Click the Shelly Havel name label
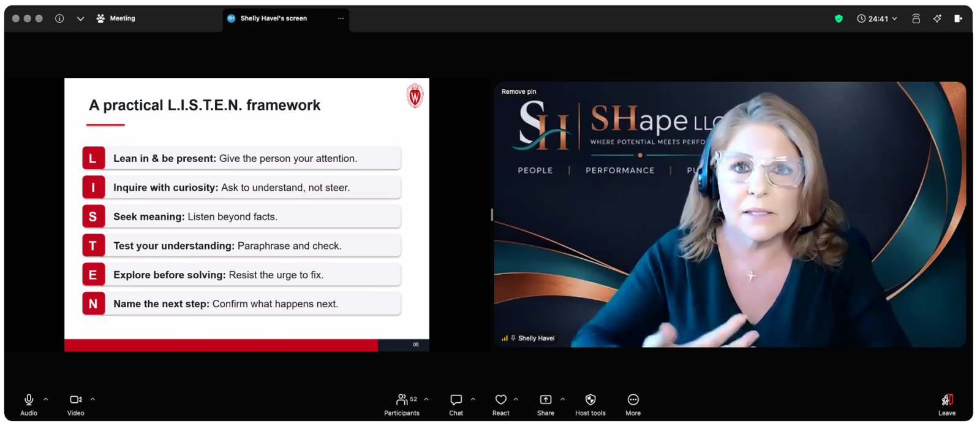 pos(536,338)
